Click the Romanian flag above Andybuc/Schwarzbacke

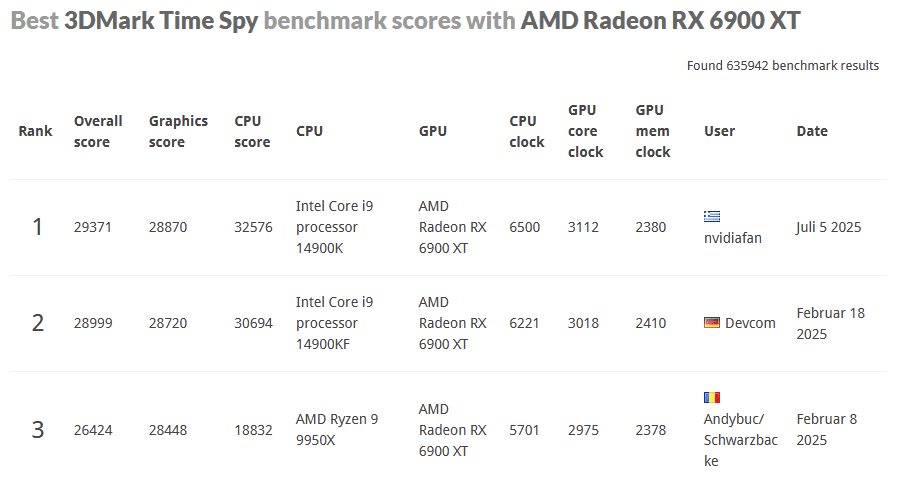(x=712, y=398)
